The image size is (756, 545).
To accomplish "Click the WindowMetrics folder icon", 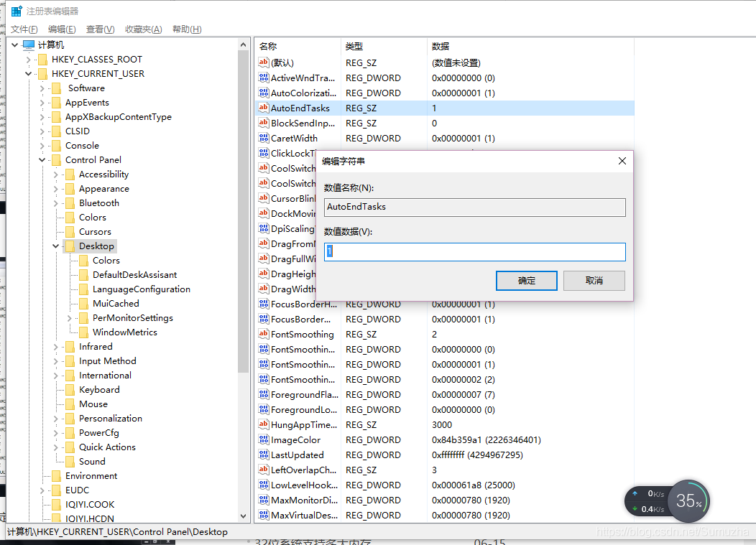I will 83,332.
